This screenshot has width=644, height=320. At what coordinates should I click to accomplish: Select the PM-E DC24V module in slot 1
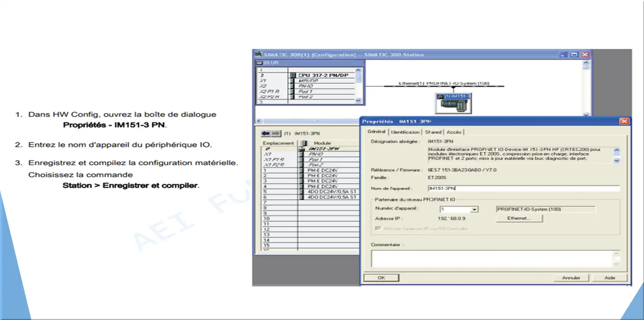310,170
